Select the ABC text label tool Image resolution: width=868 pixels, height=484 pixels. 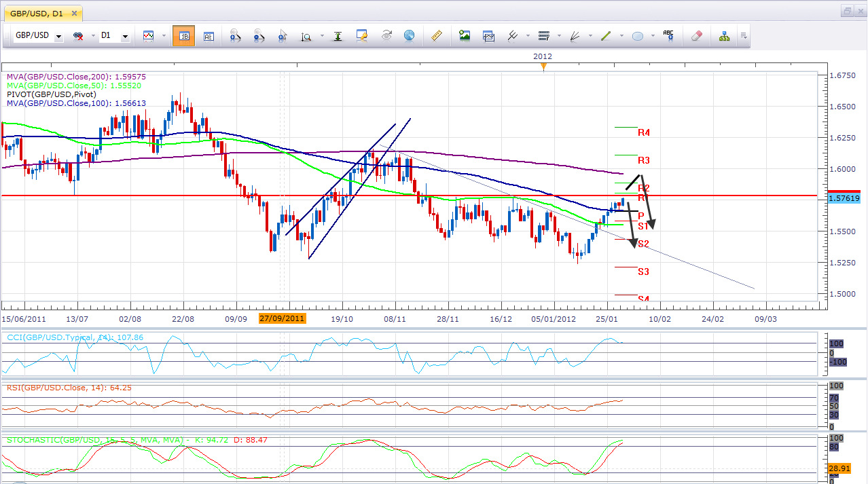[669, 36]
